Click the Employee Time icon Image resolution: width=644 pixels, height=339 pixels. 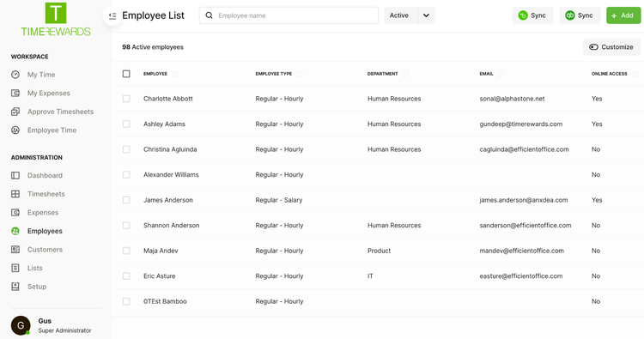tap(15, 130)
